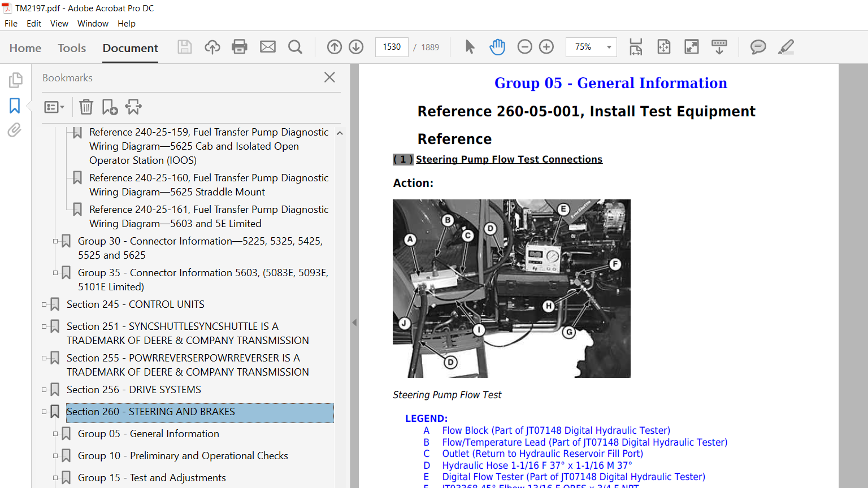Add a comment speech bubble icon
Screen dimensions: 868x488
[x=758, y=47]
